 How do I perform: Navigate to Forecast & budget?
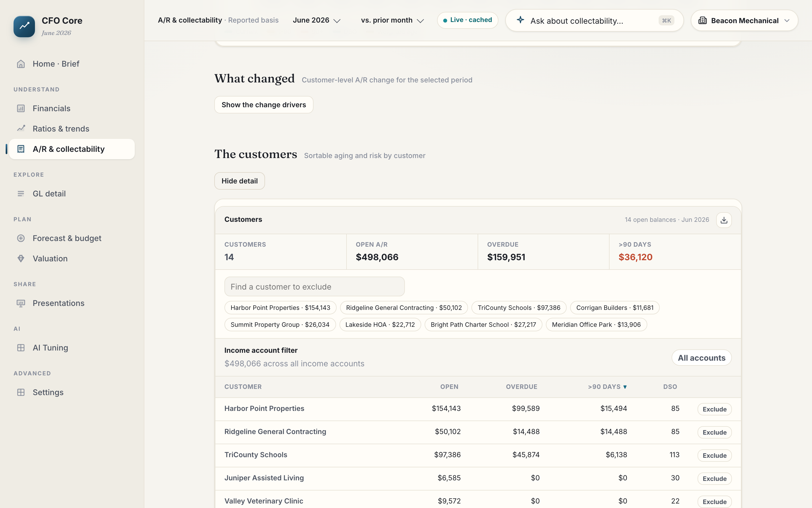[x=72, y=238]
